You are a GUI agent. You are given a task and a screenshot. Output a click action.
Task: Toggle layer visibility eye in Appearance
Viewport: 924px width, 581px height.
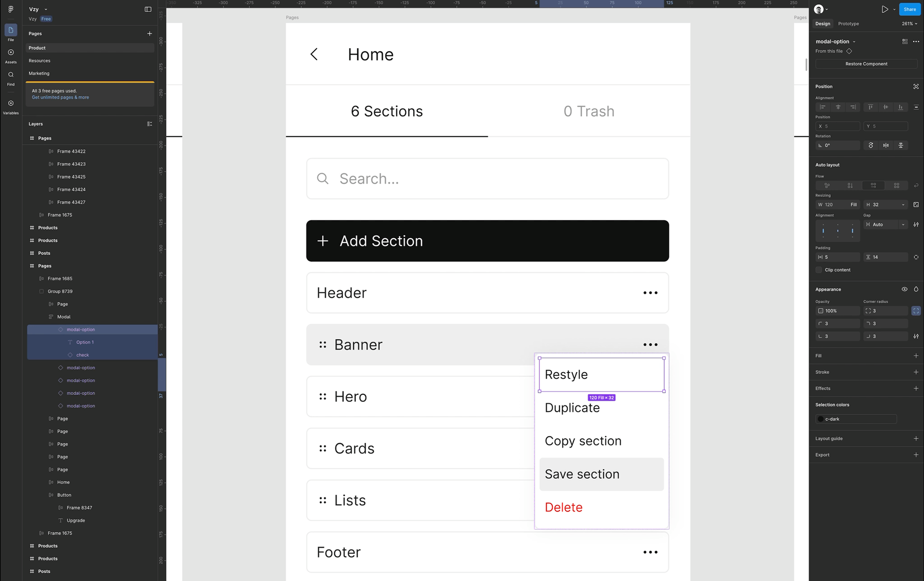pos(904,289)
